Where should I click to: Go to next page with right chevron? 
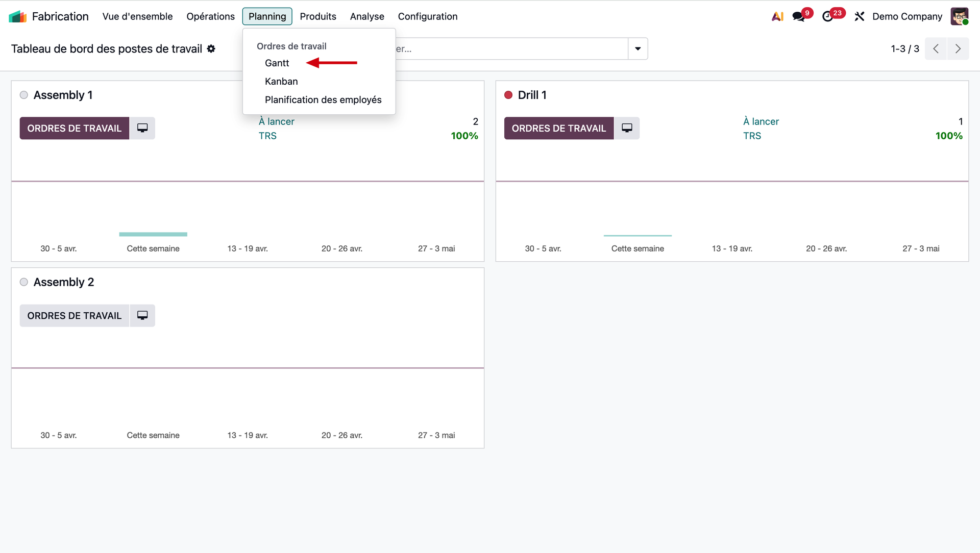pyautogui.click(x=958, y=48)
